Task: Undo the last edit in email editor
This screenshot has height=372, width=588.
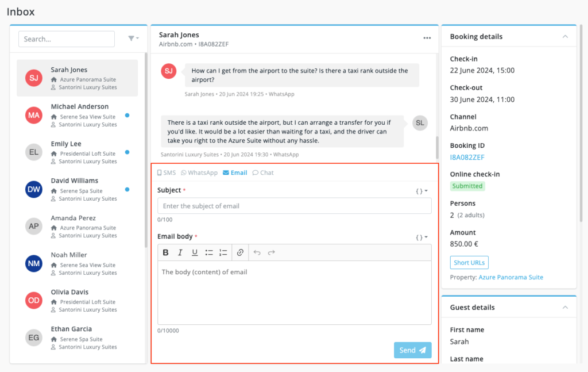Action: [x=257, y=252]
